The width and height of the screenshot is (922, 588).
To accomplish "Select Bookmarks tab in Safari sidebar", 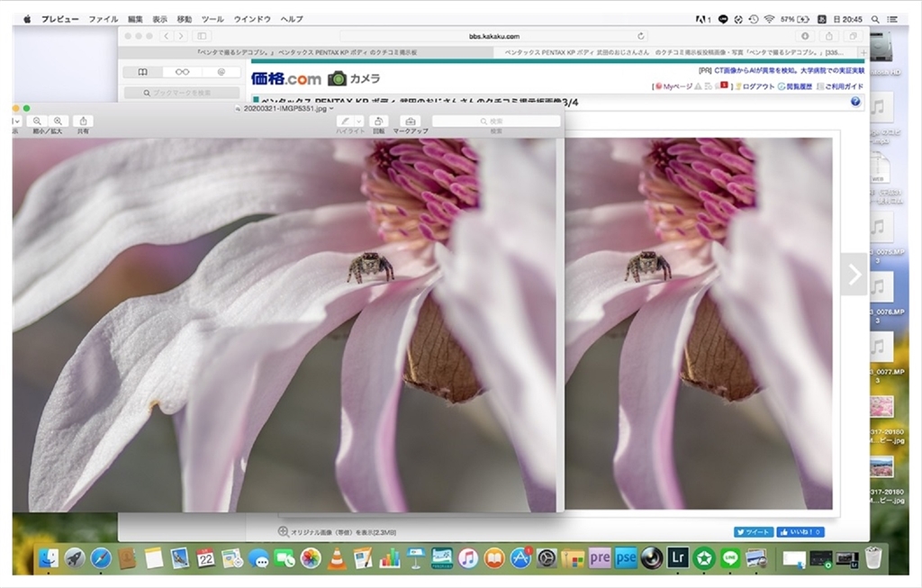I will 142,72.
